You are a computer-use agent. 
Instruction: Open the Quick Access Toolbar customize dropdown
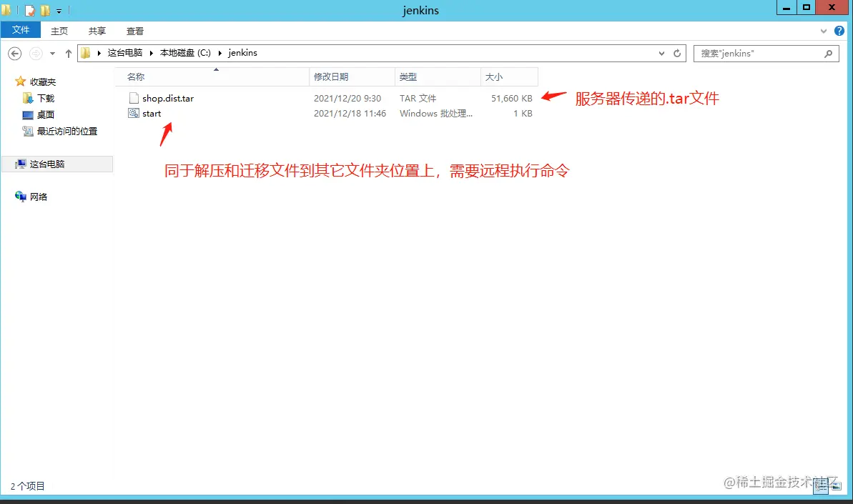[59, 11]
